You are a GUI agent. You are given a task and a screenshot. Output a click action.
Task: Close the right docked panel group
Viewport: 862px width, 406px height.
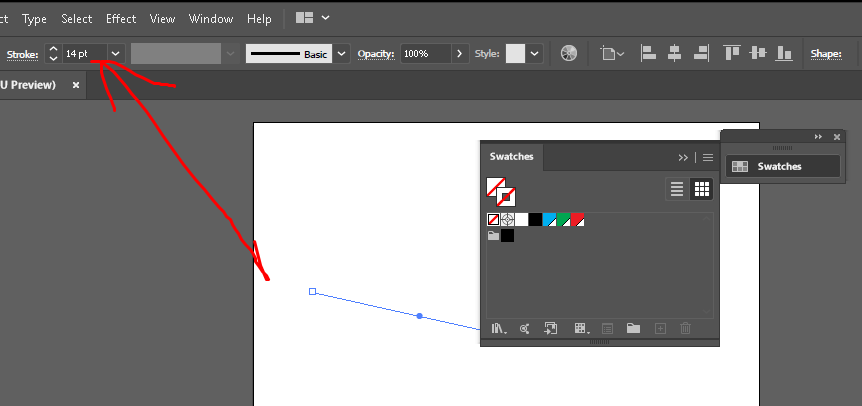coord(837,137)
